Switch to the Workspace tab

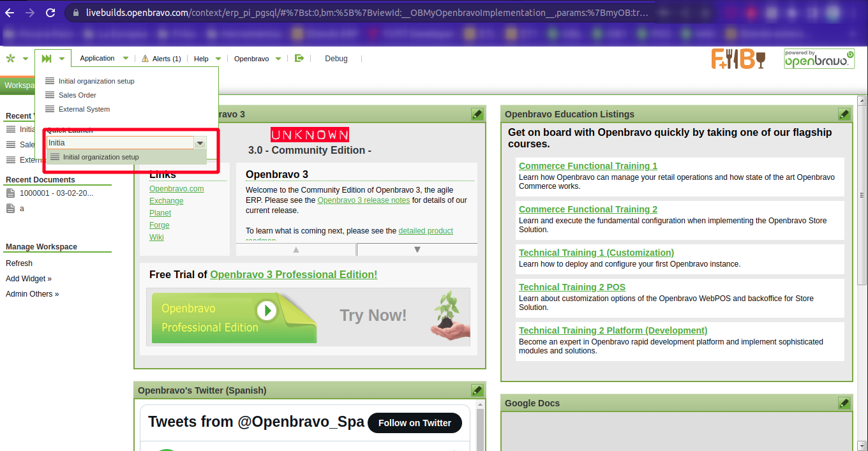point(18,85)
